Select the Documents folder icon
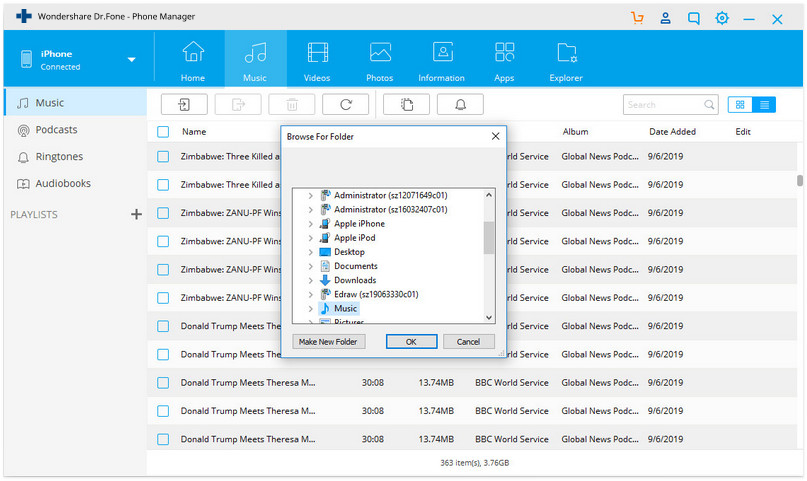Image resolution: width=807 pixels, height=481 pixels. [x=325, y=266]
